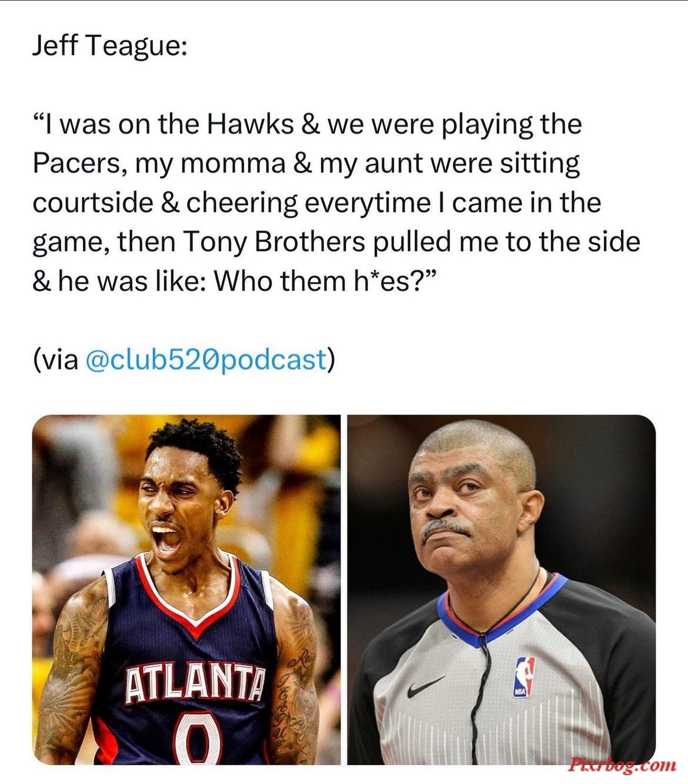Open the right photo of the referee
The image size is (688, 784).
tap(502, 589)
